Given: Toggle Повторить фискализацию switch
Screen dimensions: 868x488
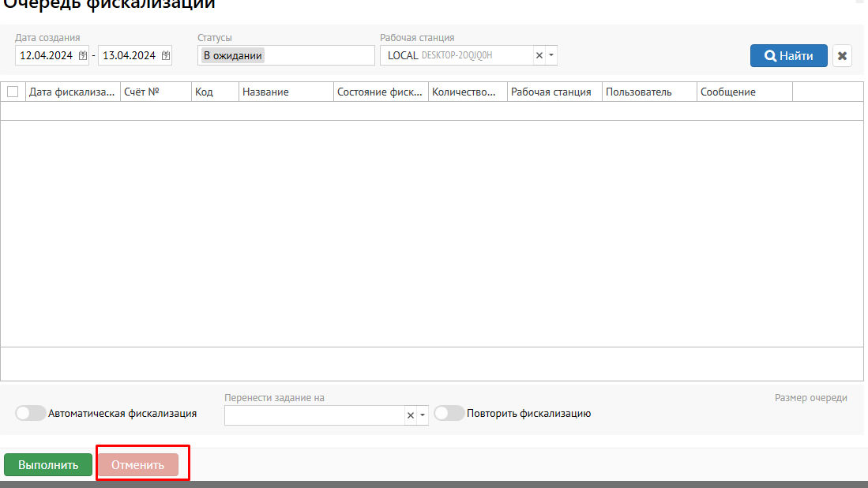Looking at the screenshot, I should (449, 413).
